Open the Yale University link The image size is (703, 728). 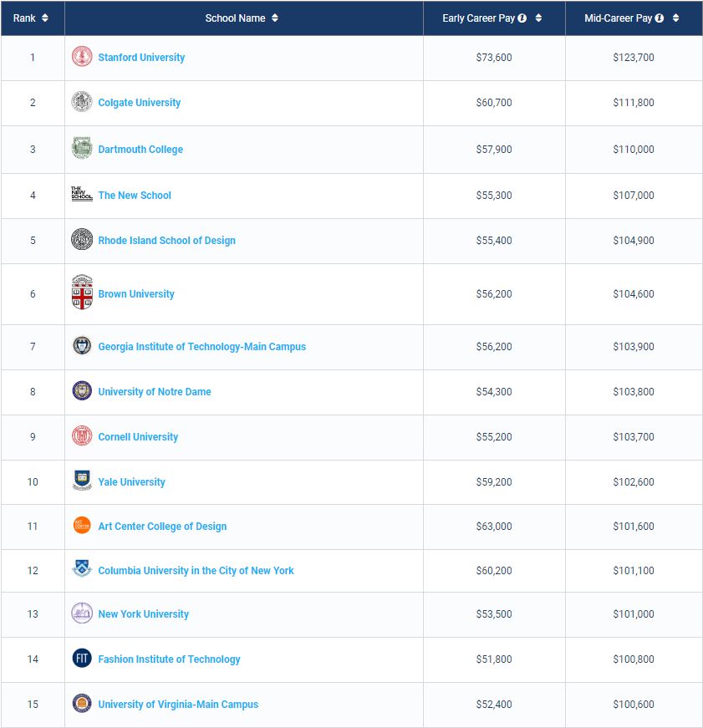131,482
